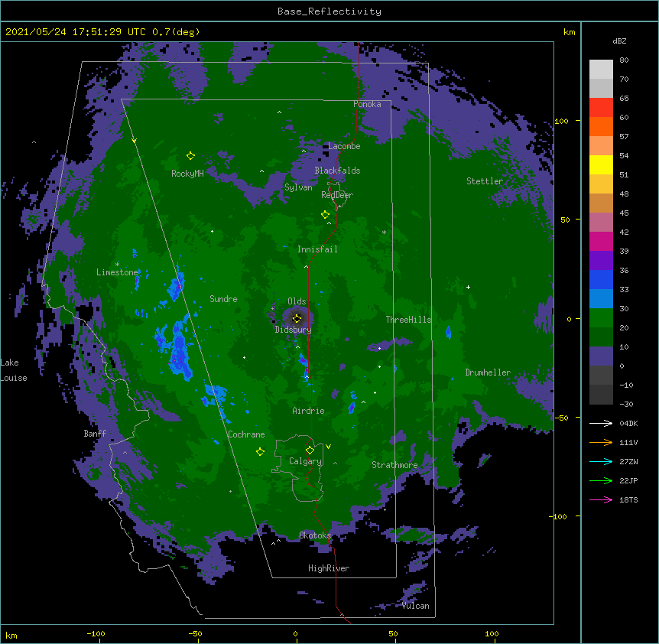This screenshot has height=644, width=659.
Task: Click the 2021/05/24 17:51:29 UTC timestamp
Action: [x=75, y=32]
